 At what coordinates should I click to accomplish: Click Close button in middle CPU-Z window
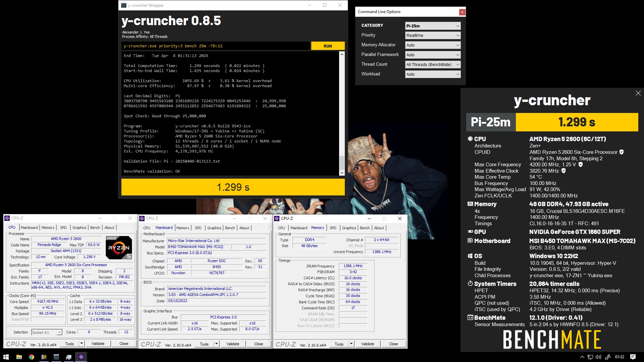coord(259,344)
